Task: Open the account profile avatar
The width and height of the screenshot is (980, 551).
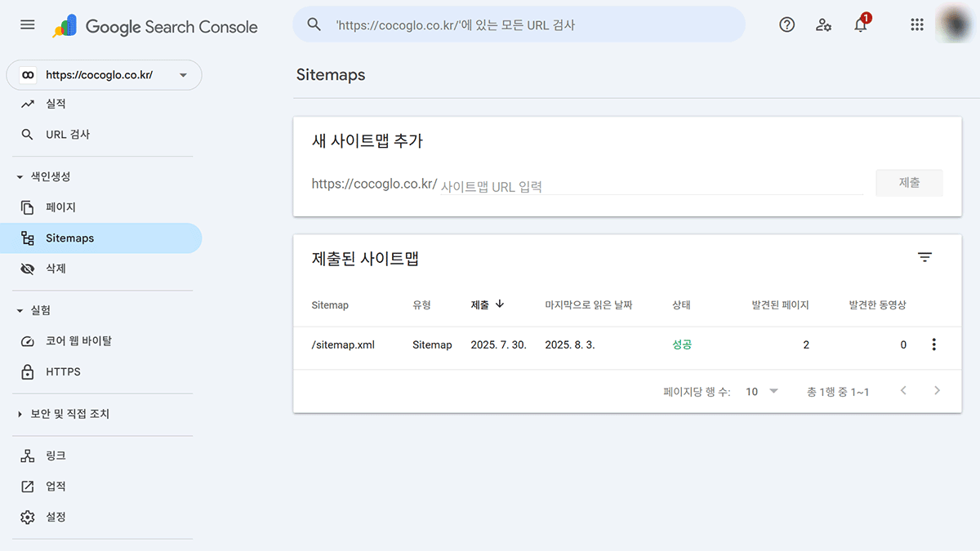Action: pyautogui.click(x=953, y=24)
